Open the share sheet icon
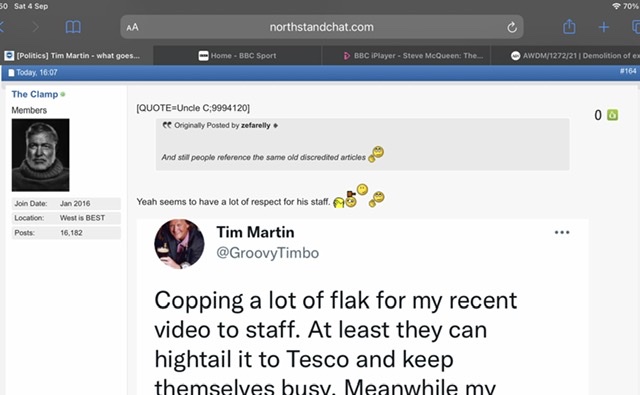Screen dimensions: 640x395 [569, 27]
